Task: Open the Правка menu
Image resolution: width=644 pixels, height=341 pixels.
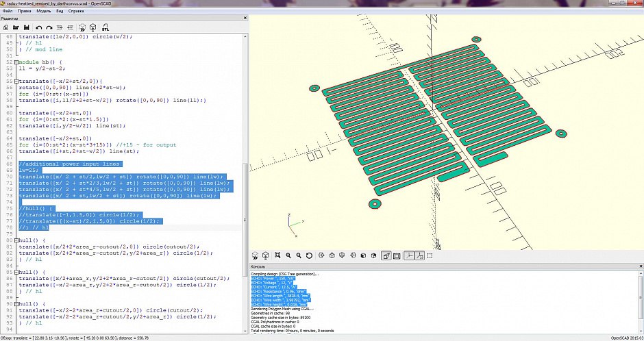Action: 24,11
